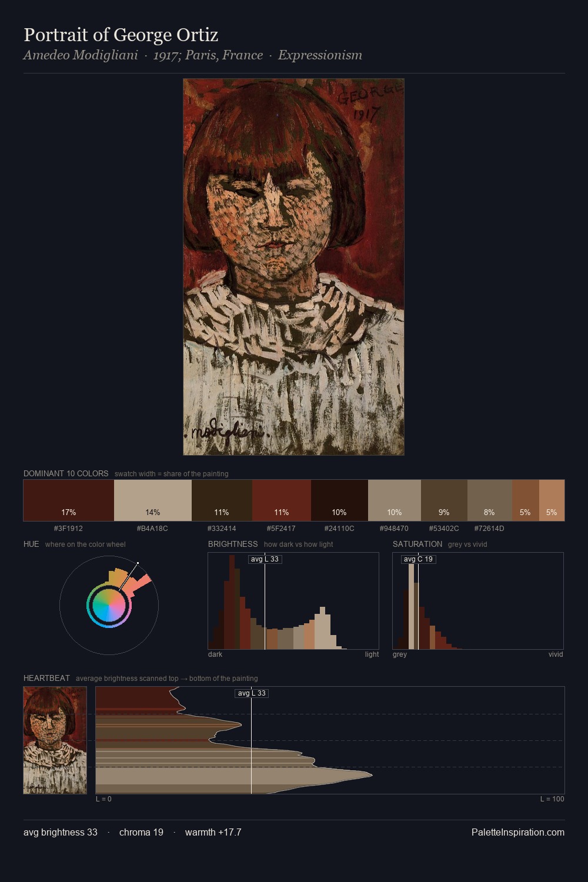Click the 'light' brightness axis label
588x882 pixels.
point(372,654)
